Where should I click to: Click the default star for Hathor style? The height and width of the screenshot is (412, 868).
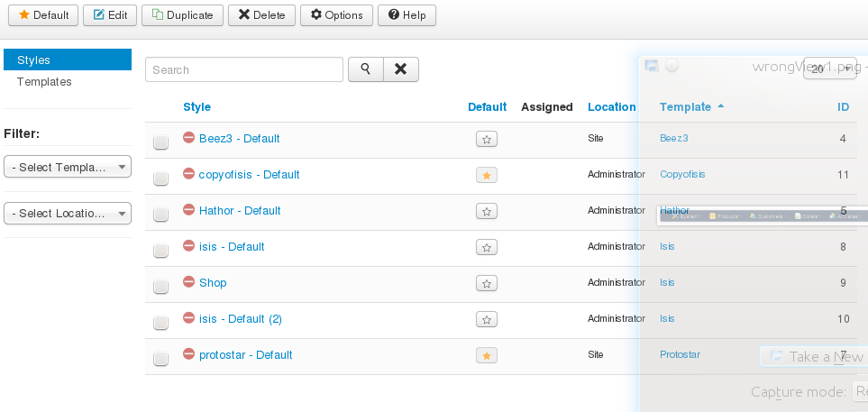coord(487,211)
